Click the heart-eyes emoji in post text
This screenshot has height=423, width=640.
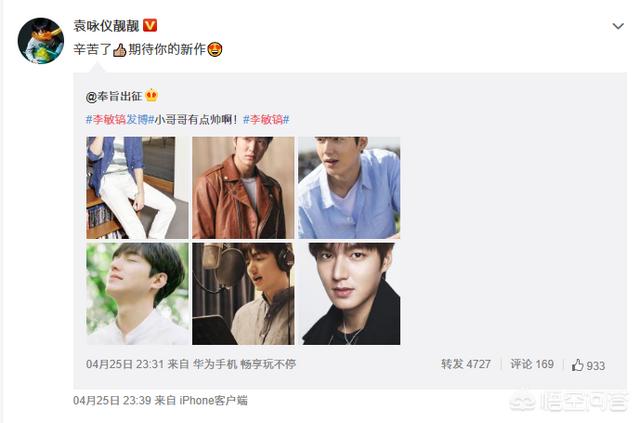[215, 50]
